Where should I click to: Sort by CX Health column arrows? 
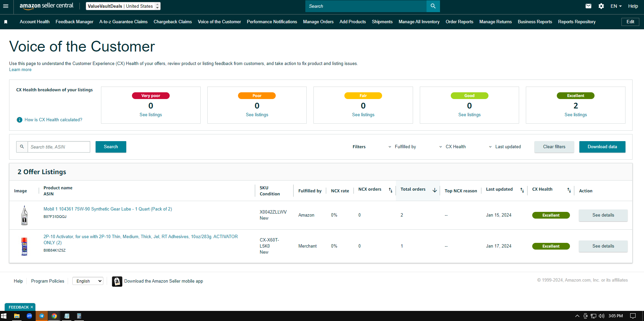(x=569, y=190)
